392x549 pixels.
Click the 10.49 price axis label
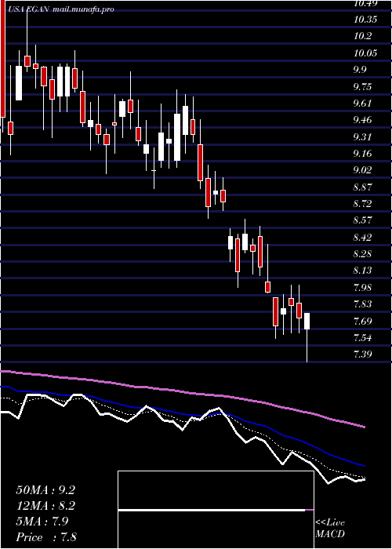(365, 3)
